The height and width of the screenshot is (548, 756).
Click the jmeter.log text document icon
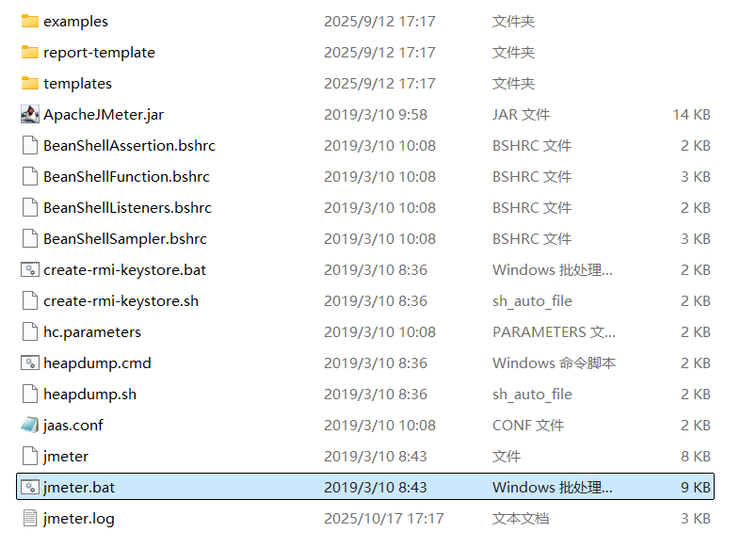pyautogui.click(x=29, y=518)
